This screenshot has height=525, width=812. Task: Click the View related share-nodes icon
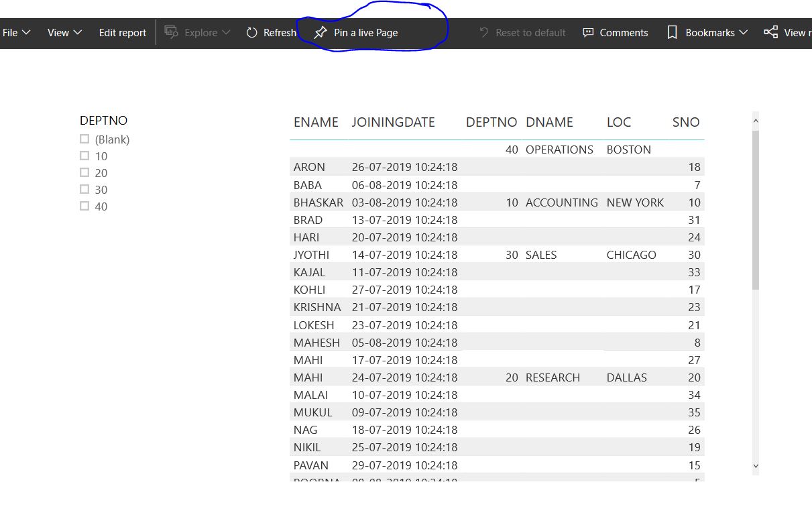pyautogui.click(x=771, y=32)
